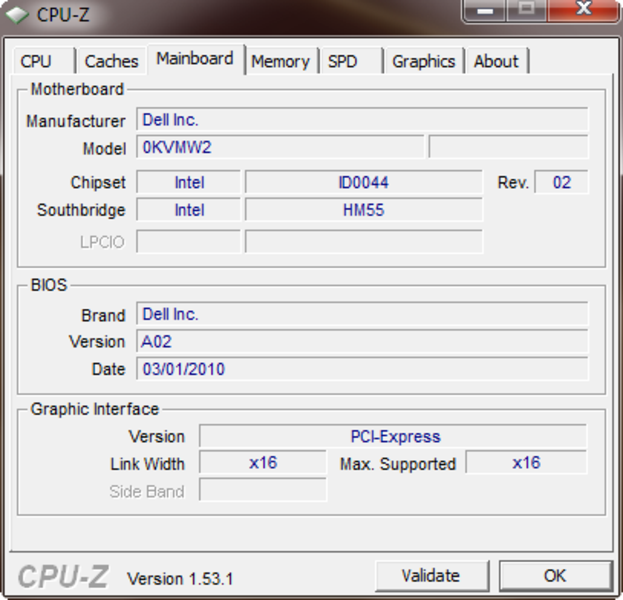Open the Graphics tab
This screenshot has height=600, width=623.
[x=424, y=61]
